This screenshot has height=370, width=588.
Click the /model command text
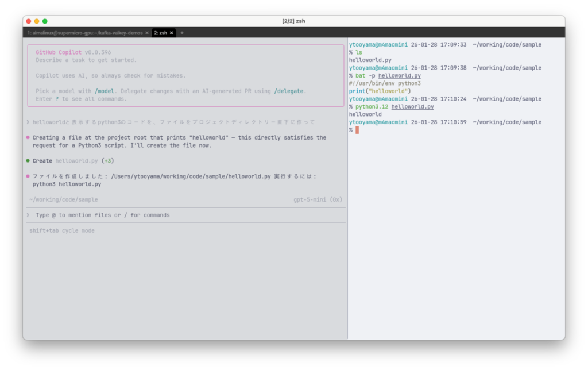105,91
